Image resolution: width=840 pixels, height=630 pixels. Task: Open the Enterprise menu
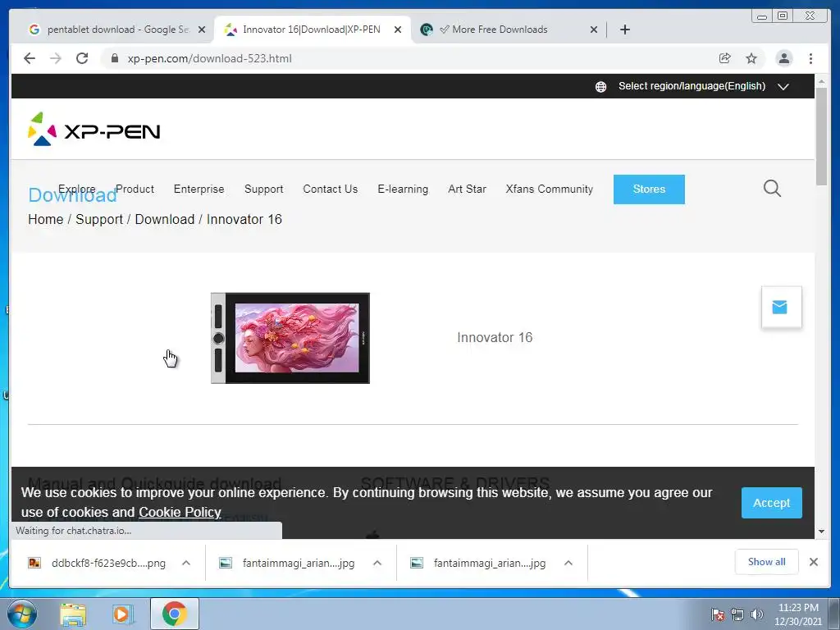(199, 189)
